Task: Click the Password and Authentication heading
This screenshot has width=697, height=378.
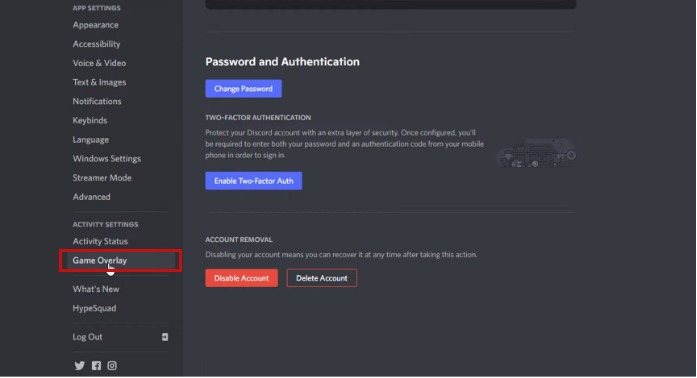Action: 282,62
